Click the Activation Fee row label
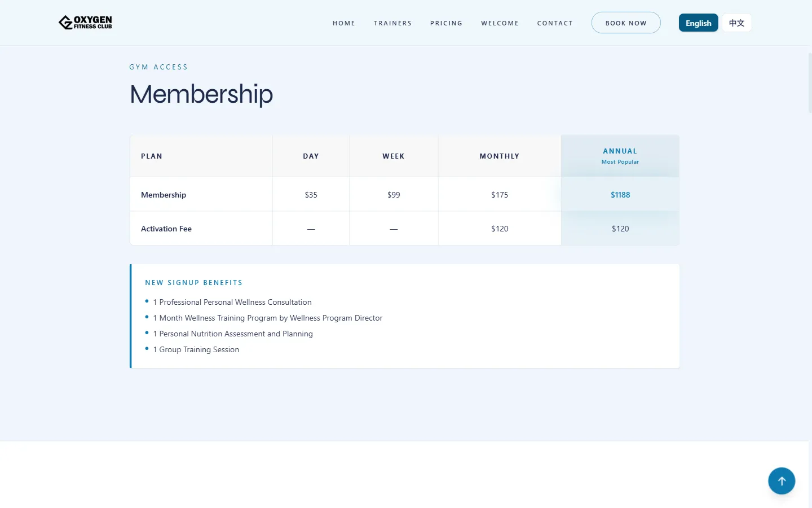 [166, 228]
